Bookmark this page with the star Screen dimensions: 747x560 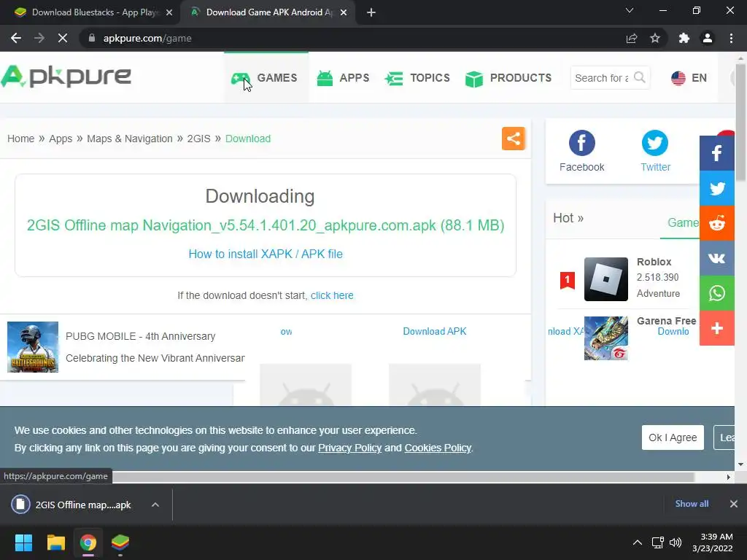click(x=655, y=38)
